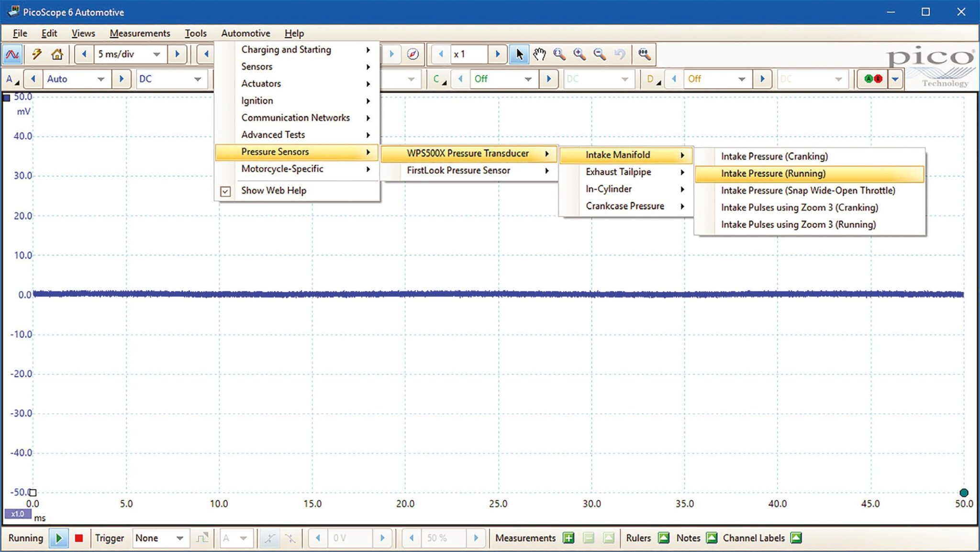980x552 pixels.
Task: Click the zoom-out magnifier tool
Action: (x=600, y=54)
